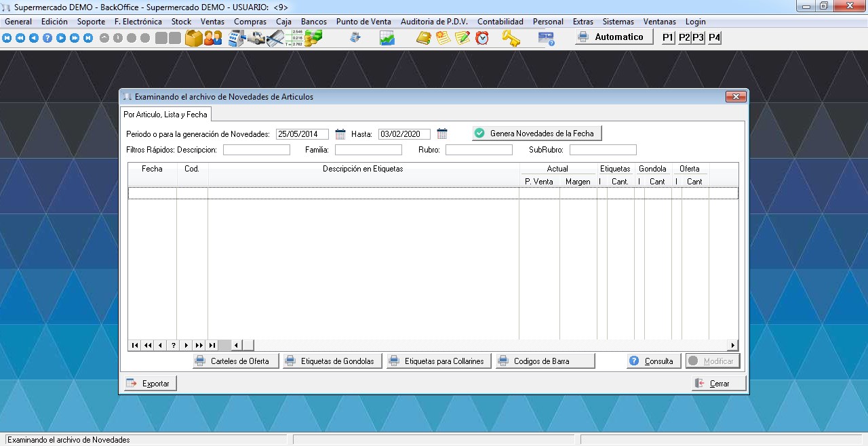Click the golden key toolbar icon
Image resolution: width=868 pixels, height=446 pixels.
tap(511, 38)
